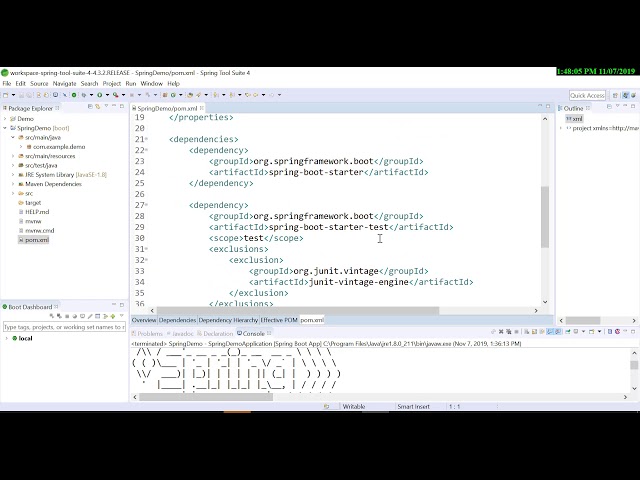Click debug restart icon in Boot Dashboard
Screen dimensions: 640x480
click(59, 316)
